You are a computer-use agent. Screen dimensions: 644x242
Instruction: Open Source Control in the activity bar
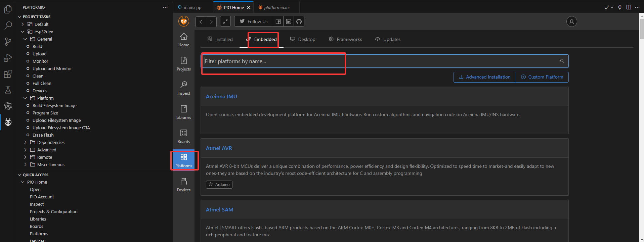click(8, 42)
